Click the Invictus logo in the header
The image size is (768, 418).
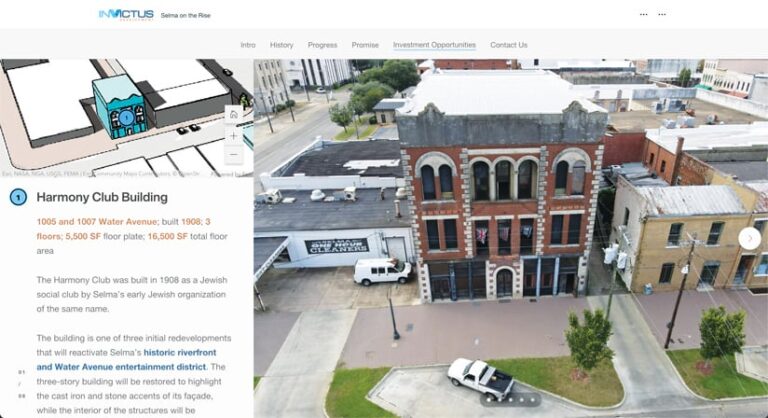126,15
